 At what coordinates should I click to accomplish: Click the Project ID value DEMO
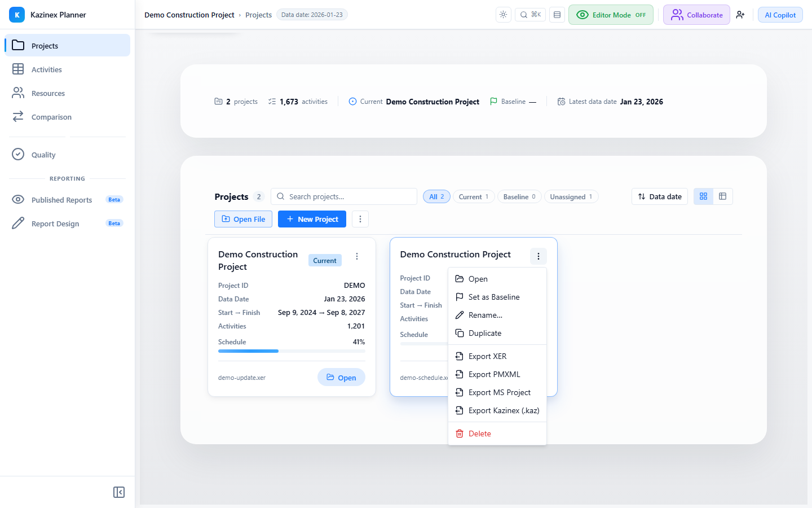355,286
